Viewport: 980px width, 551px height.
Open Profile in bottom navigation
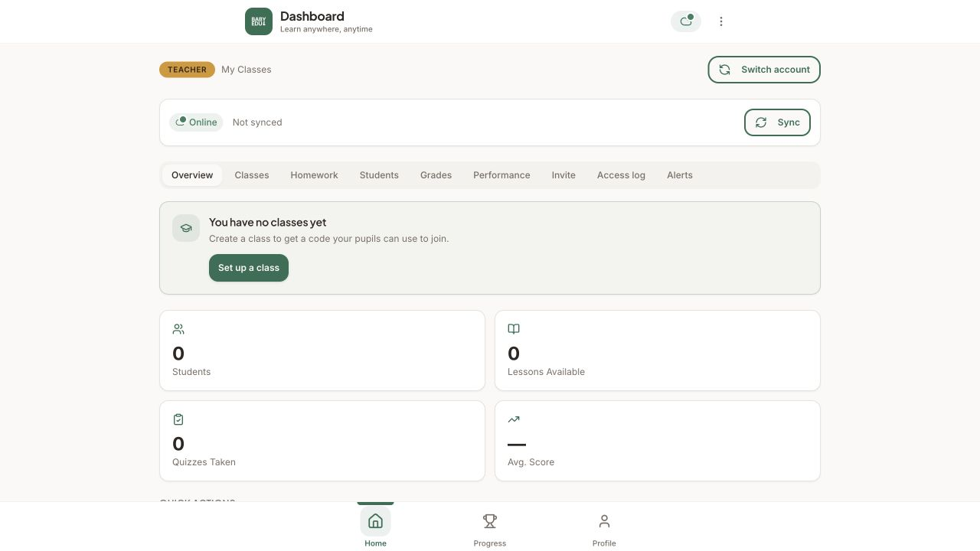(604, 528)
